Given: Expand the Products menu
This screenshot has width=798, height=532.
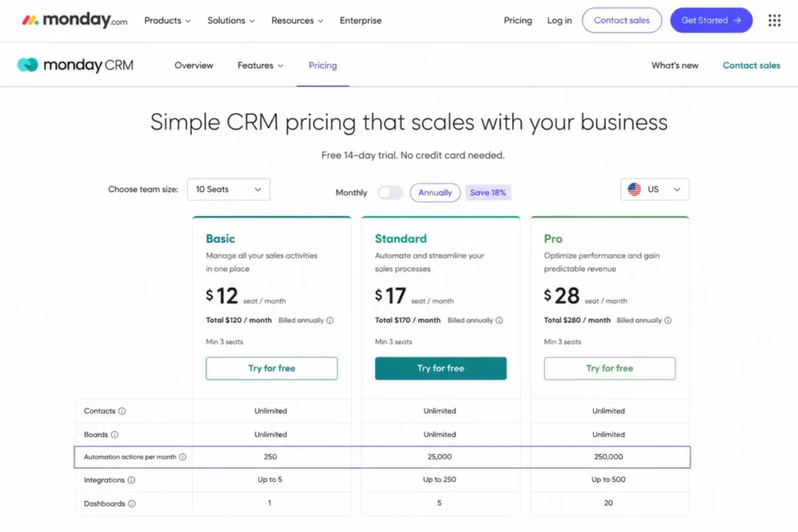Looking at the screenshot, I should [168, 20].
